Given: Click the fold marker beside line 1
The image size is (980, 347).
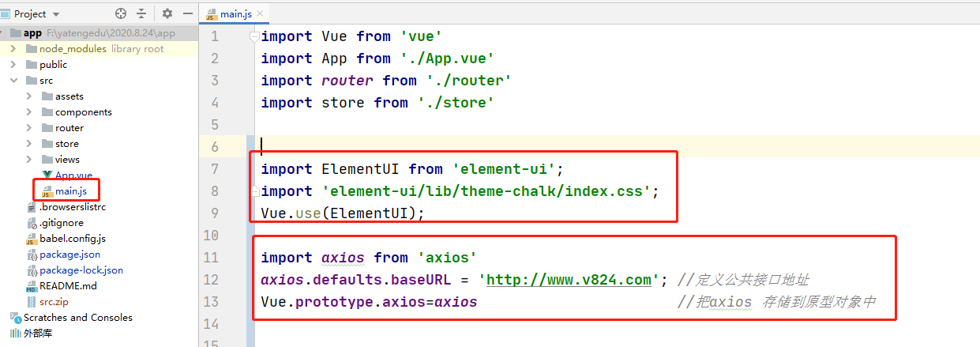Looking at the screenshot, I should click(x=253, y=36).
